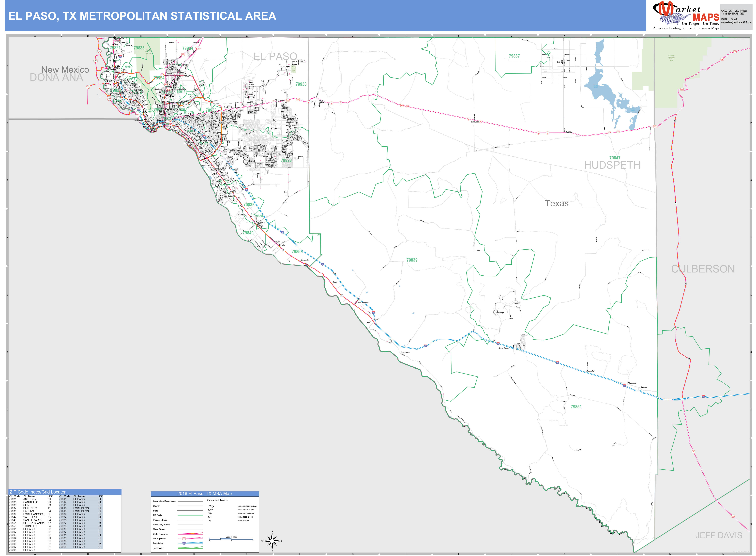Click the green 79928 ZIP label on map
Screen dimensions: 756x556
286,160
